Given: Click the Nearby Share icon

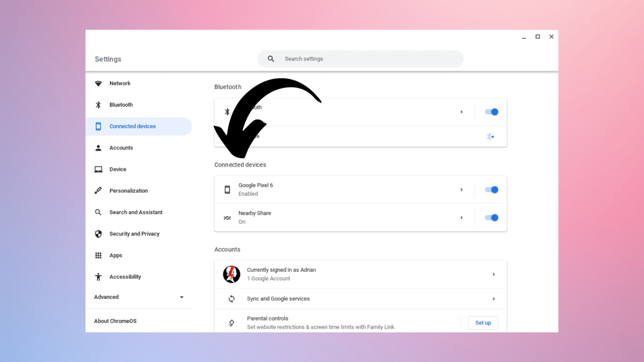Looking at the screenshot, I should [x=227, y=218].
